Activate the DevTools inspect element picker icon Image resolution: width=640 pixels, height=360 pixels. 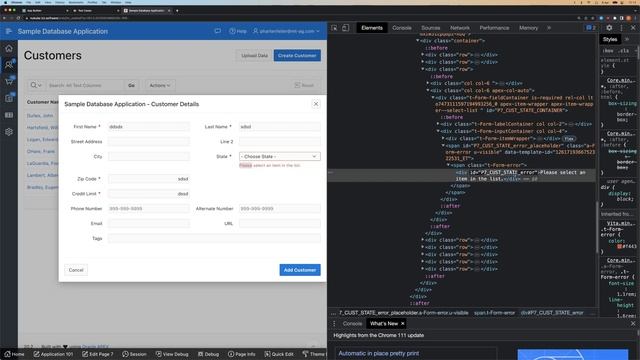334,28
